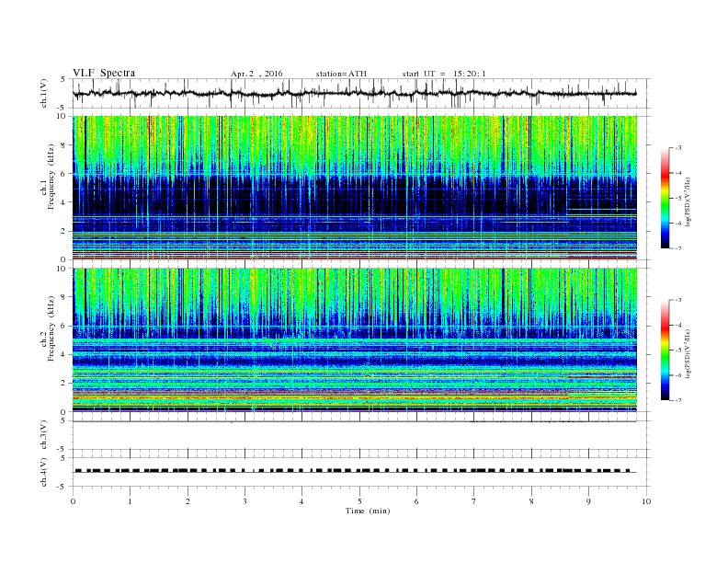Click time axis tick label '7'
The height and width of the screenshot is (563, 728).
[x=474, y=501]
